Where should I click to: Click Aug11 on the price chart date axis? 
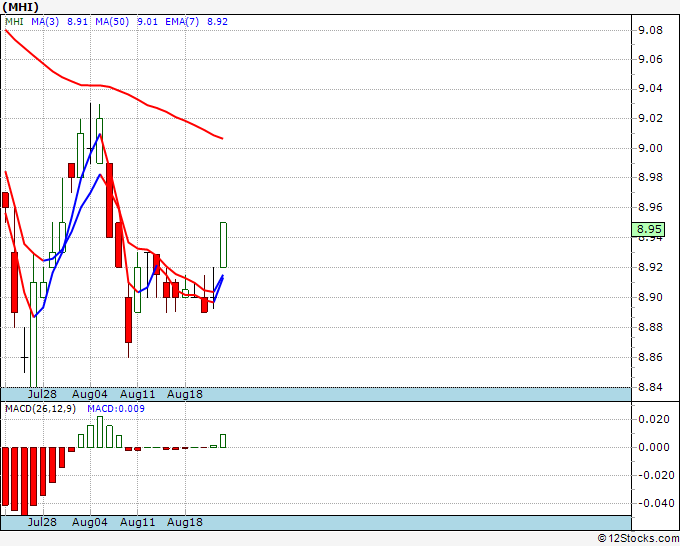137,394
